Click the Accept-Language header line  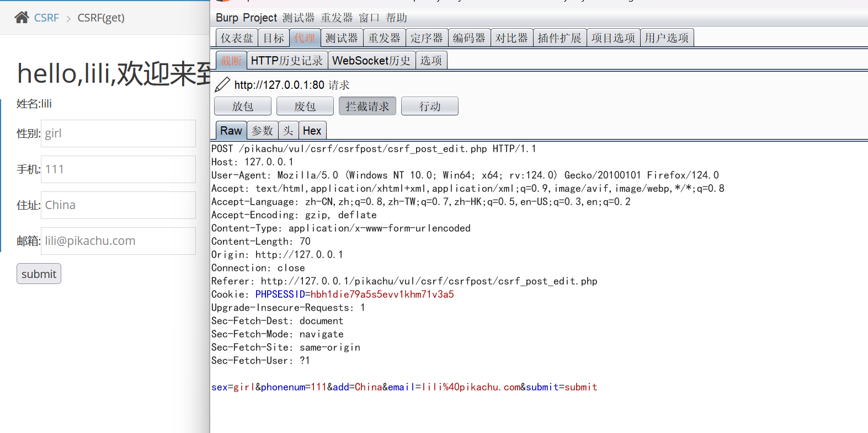tap(421, 202)
